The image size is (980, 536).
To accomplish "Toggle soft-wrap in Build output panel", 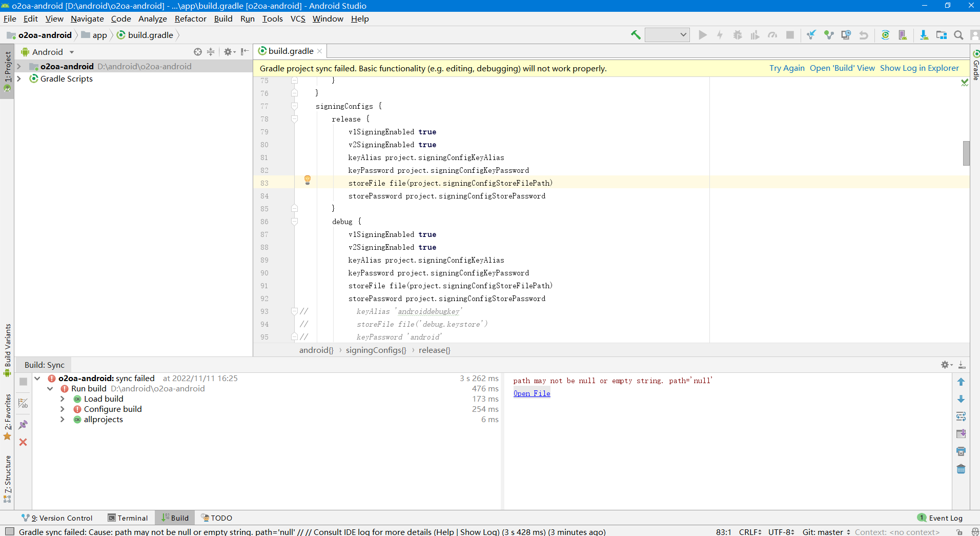I will 961,416.
